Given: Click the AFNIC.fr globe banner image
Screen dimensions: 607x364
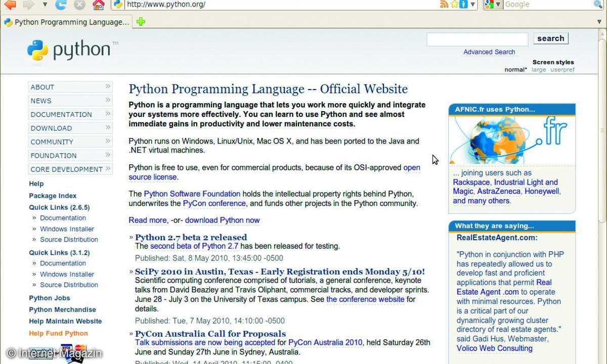Looking at the screenshot, I should tap(511, 140).
